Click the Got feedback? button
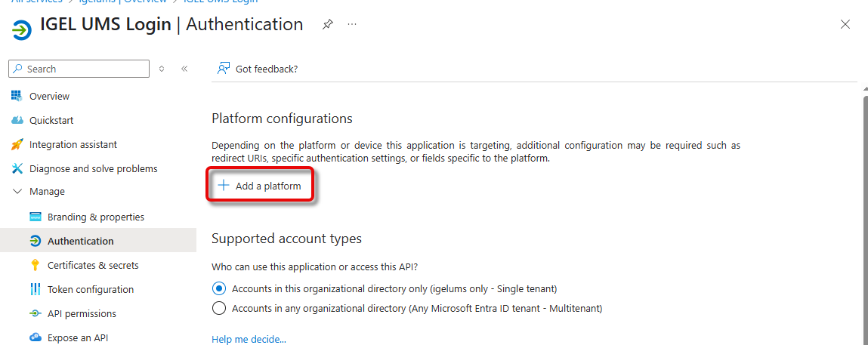 (x=258, y=69)
